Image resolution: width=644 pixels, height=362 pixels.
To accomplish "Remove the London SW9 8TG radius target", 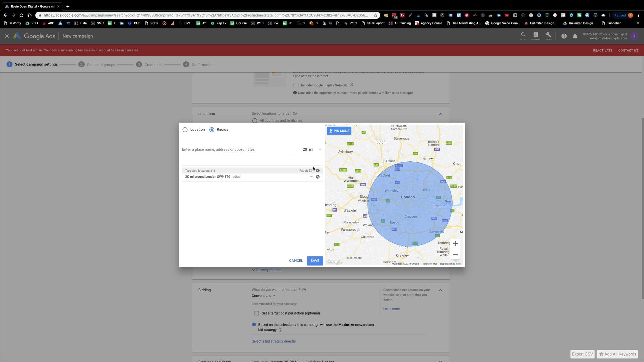I will (x=318, y=177).
